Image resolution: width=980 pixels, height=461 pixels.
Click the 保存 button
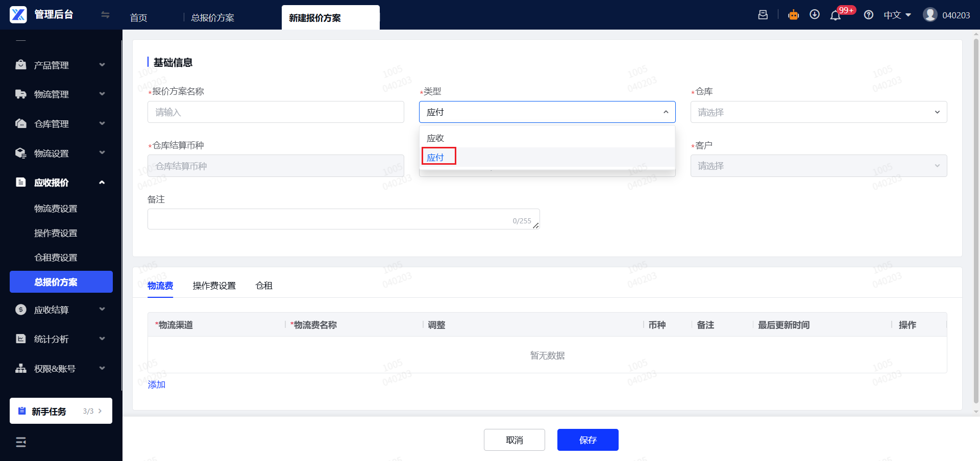click(x=588, y=440)
